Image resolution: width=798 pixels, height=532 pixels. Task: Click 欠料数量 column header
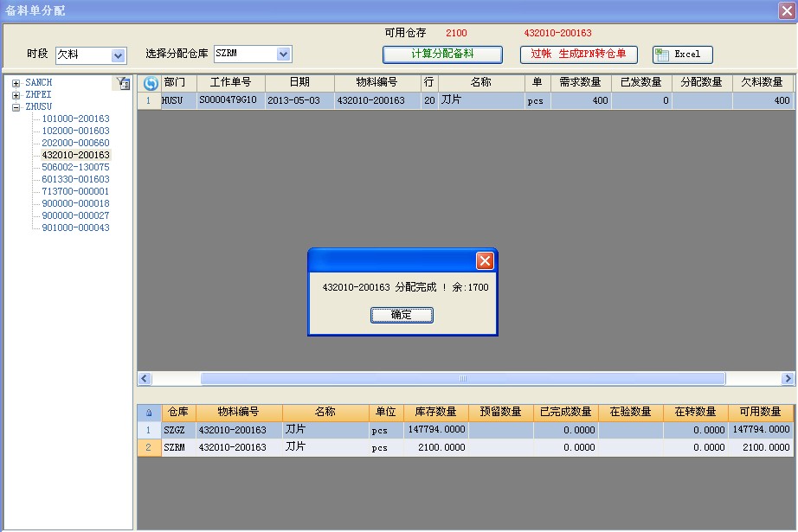pos(762,82)
